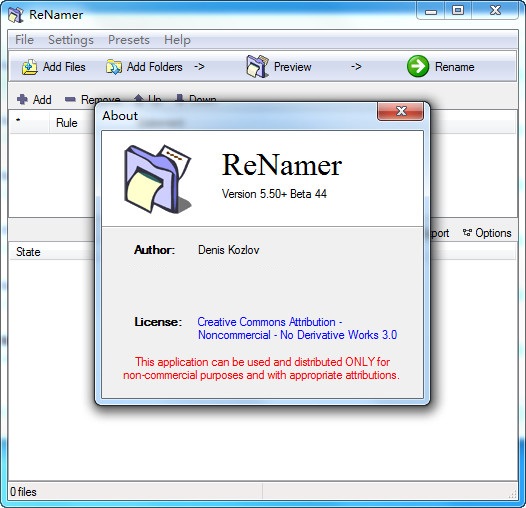Click the Add Files icon
Screen dimensions: 526x508
[x=30, y=67]
